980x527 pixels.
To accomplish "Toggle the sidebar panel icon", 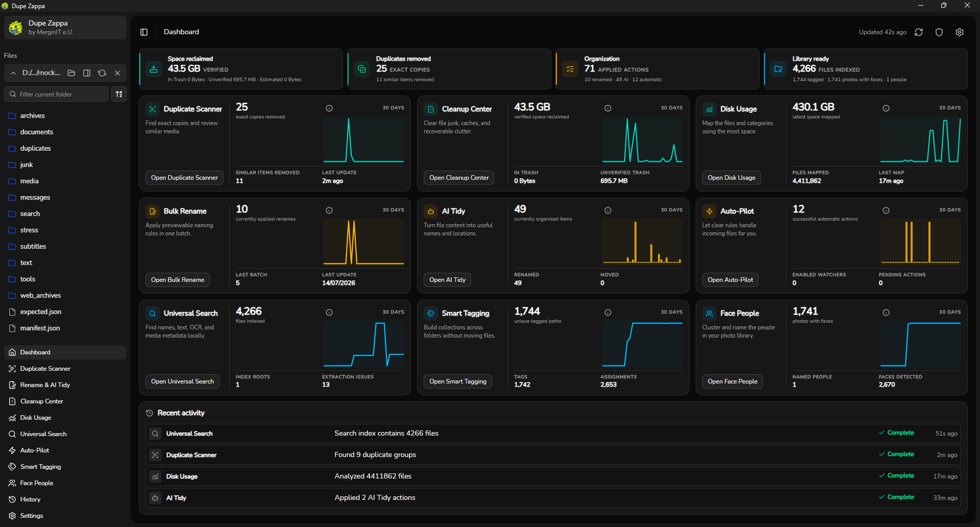I will tap(144, 32).
